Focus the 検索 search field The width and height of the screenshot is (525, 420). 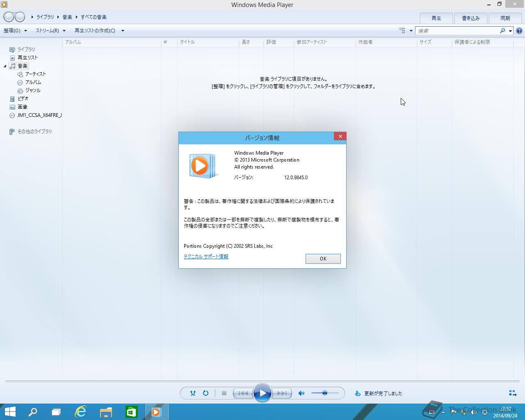(457, 31)
